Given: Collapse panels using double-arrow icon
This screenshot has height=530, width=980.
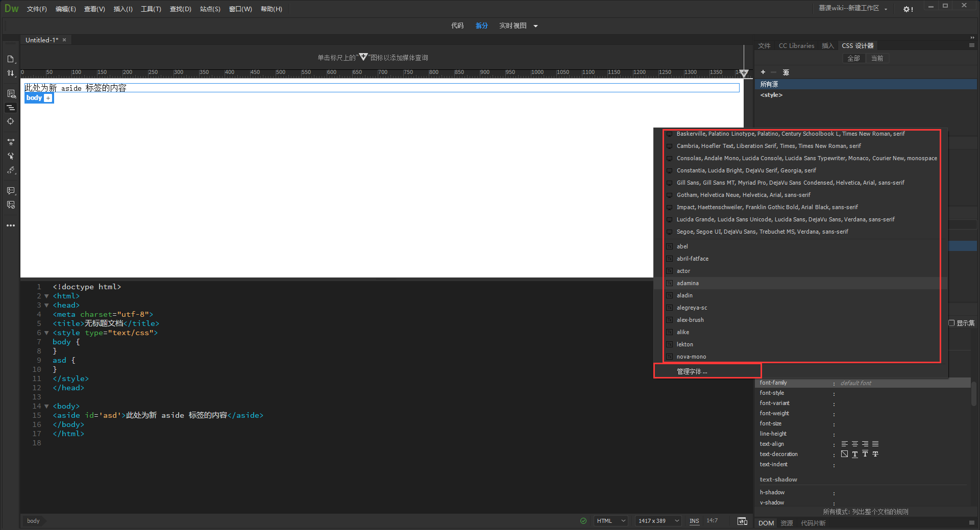Looking at the screenshot, I should pyautogui.click(x=972, y=38).
